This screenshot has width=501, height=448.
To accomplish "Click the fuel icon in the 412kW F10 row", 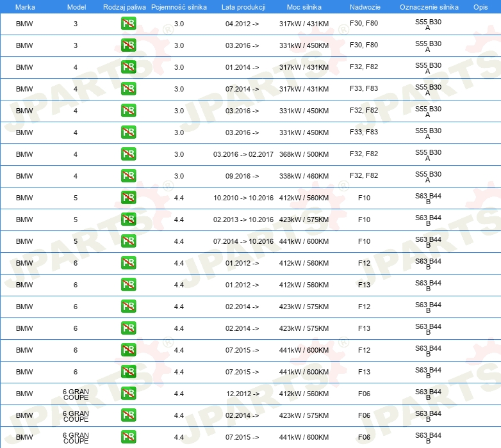I will tap(128, 198).
